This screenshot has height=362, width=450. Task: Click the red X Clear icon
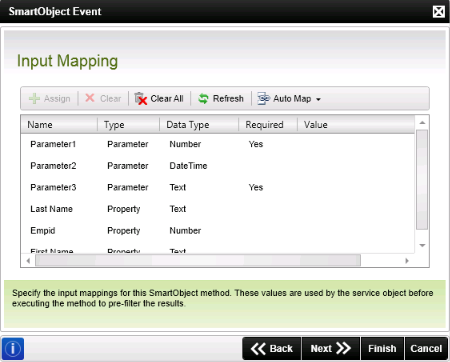point(90,98)
